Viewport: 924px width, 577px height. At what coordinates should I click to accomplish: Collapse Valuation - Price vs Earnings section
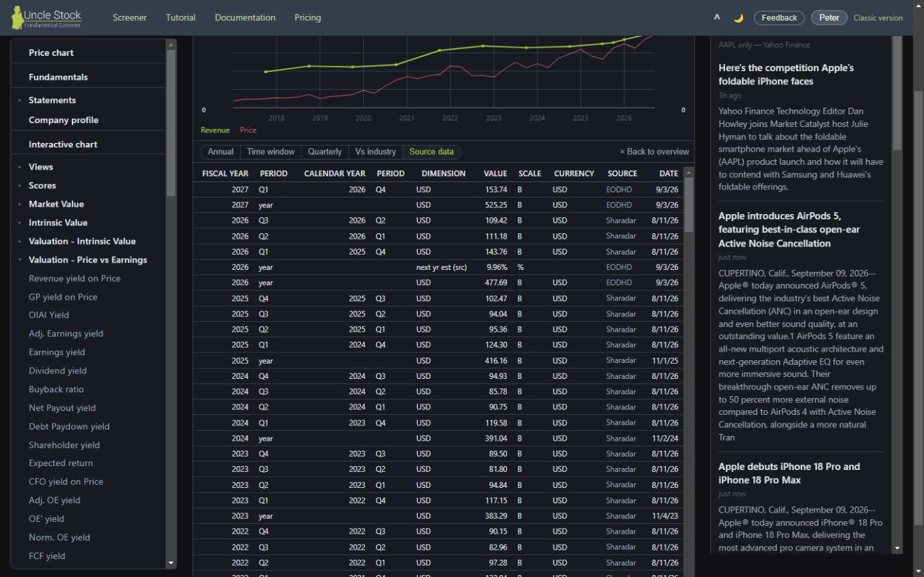click(x=88, y=260)
